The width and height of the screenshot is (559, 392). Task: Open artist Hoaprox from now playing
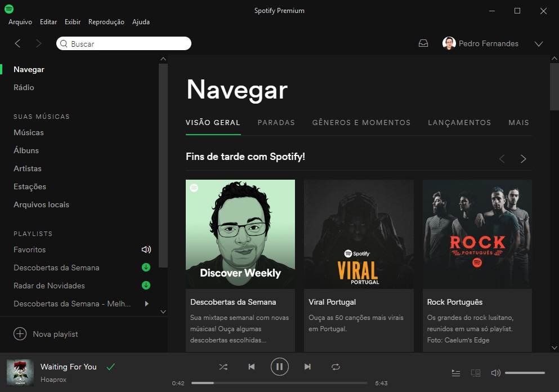53,380
